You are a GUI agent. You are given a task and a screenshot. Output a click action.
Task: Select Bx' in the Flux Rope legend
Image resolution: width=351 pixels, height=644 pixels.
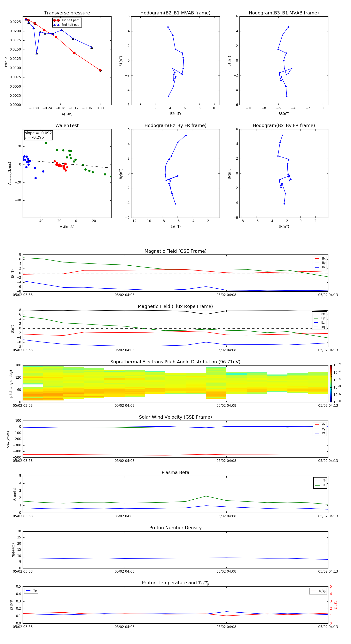(x=320, y=314)
